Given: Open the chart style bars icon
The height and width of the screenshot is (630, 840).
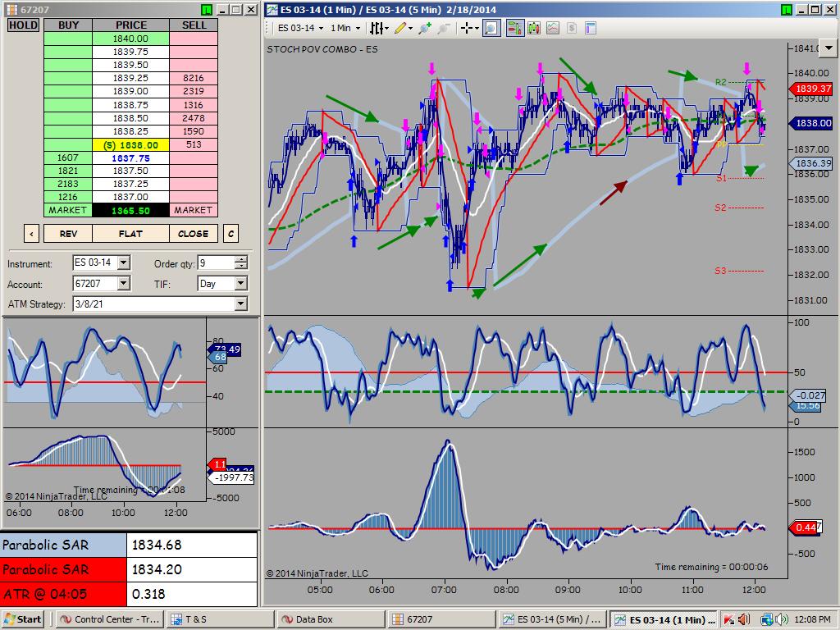Looking at the screenshot, I should (x=377, y=28).
